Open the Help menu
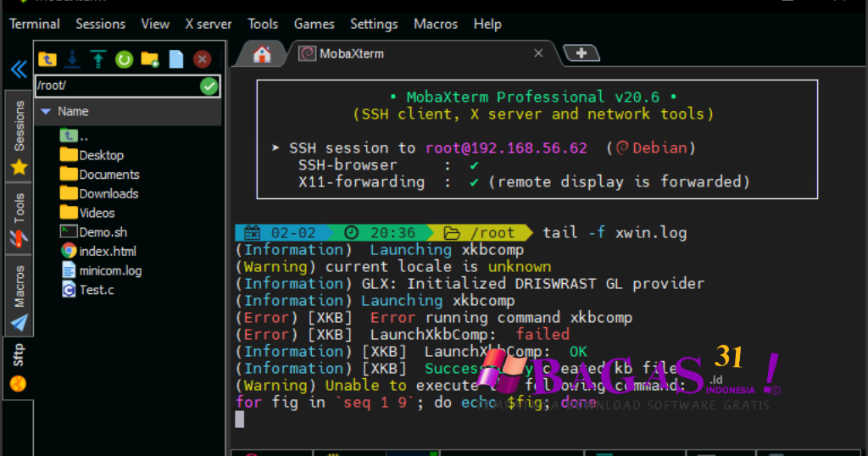Image resolution: width=868 pixels, height=456 pixels. [487, 25]
